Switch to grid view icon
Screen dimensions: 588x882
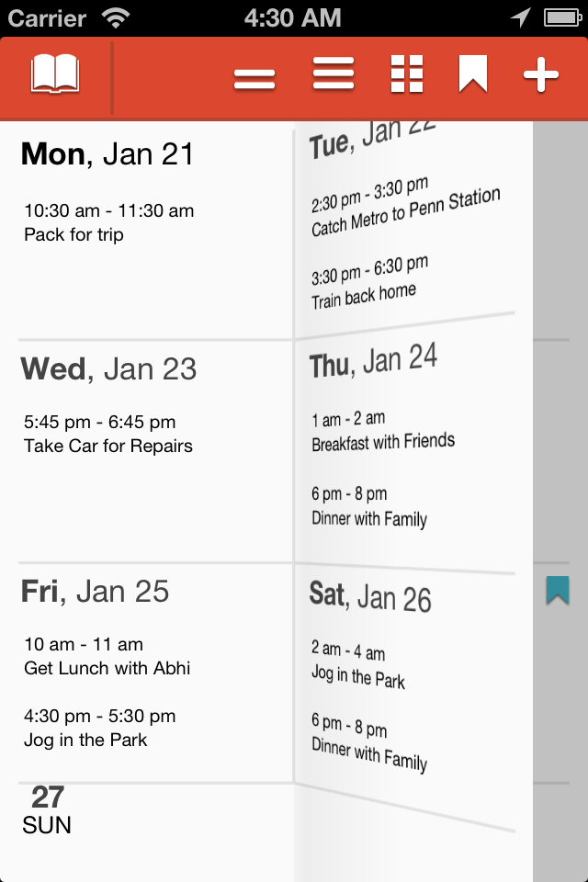coord(407,74)
